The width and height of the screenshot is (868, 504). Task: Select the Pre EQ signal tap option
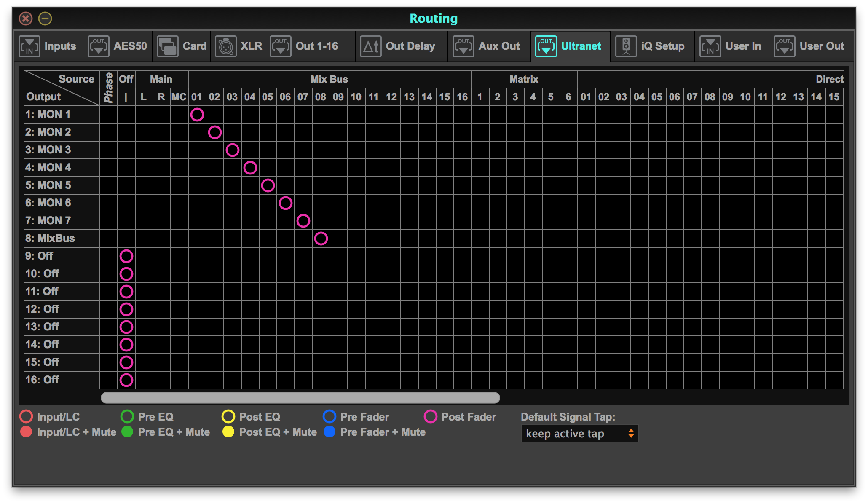[127, 416]
